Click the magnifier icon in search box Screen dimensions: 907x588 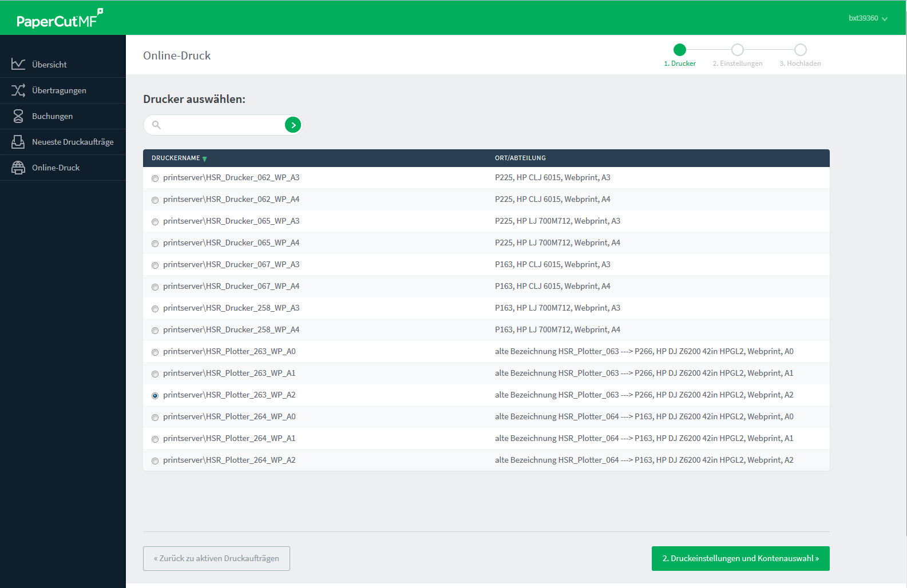tap(156, 125)
